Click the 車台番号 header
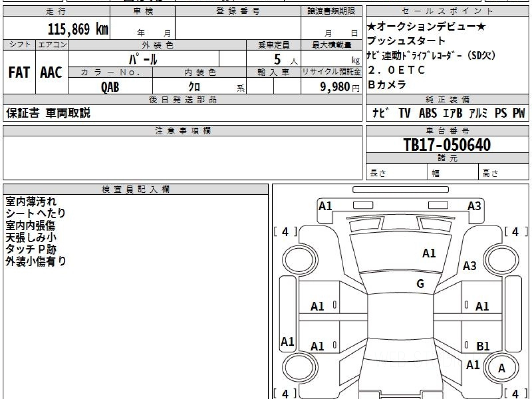The width and height of the screenshot is (532, 399). click(x=447, y=131)
